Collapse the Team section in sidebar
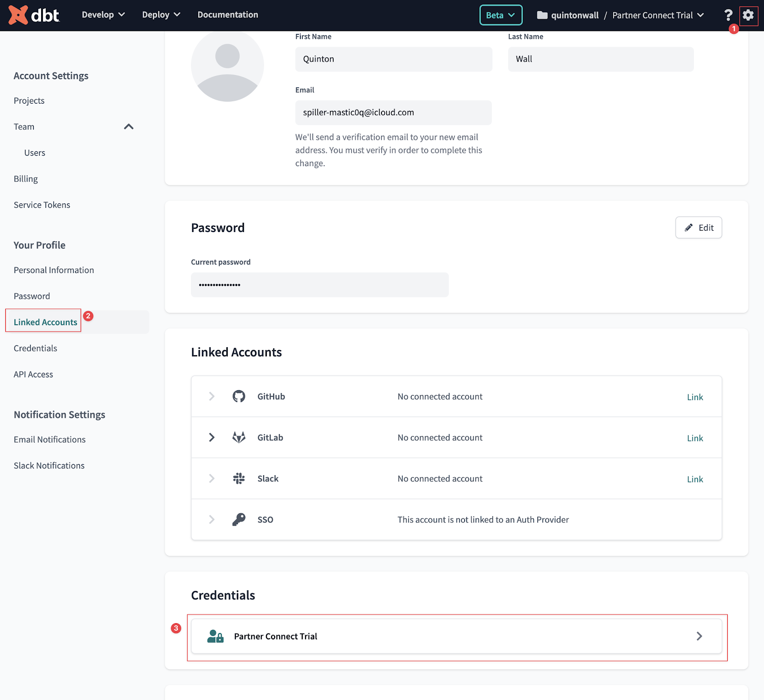This screenshot has height=700, width=764. (x=128, y=127)
